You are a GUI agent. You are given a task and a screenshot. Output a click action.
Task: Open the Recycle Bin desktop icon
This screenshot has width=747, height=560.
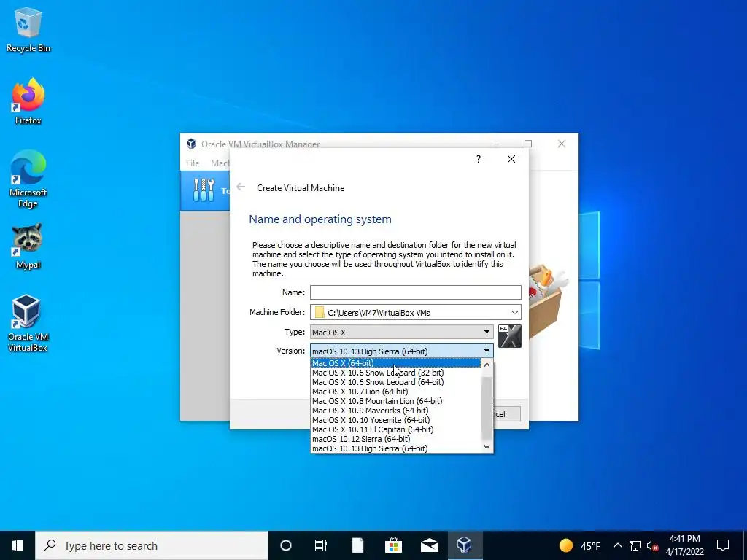pos(28,29)
